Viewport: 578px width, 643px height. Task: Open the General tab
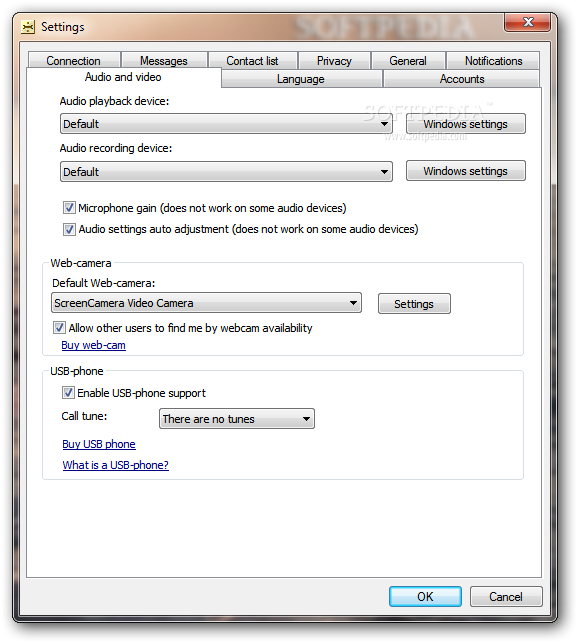tap(408, 61)
